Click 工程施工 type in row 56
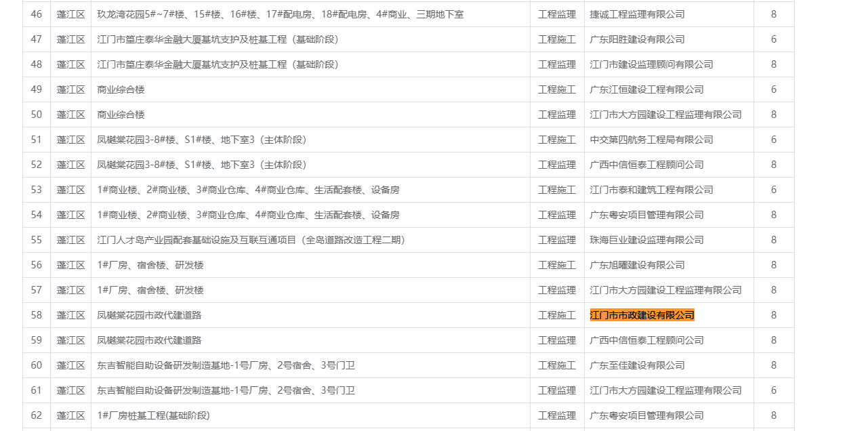The image size is (868, 431). pyautogui.click(x=556, y=265)
